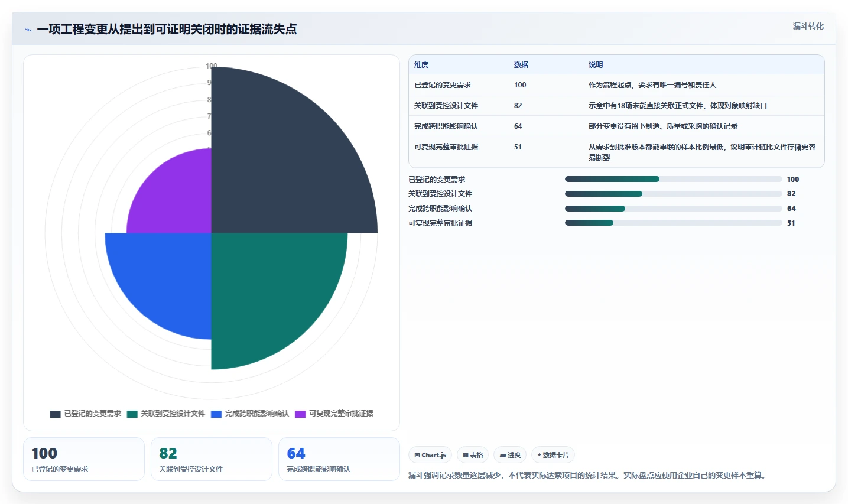The width and height of the screenshot is (848, 504).
Task: Click the progress bar showing 51
Action: click(674, 223)
